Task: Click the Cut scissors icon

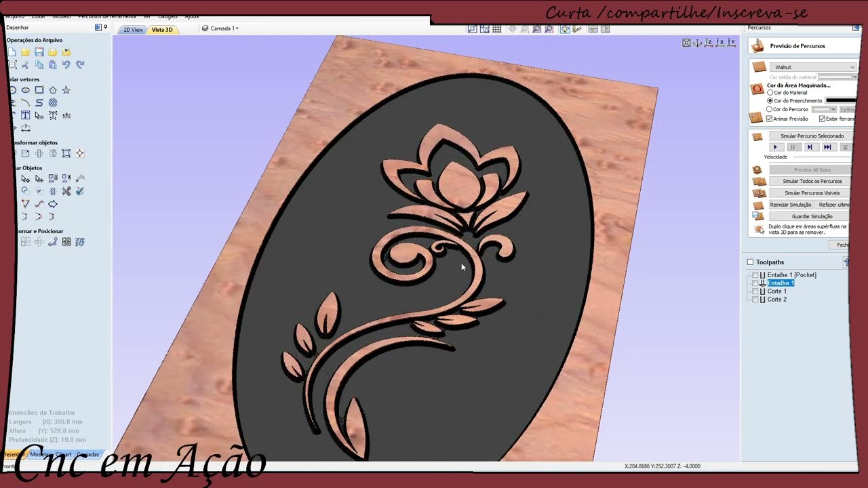Action: 26,65
